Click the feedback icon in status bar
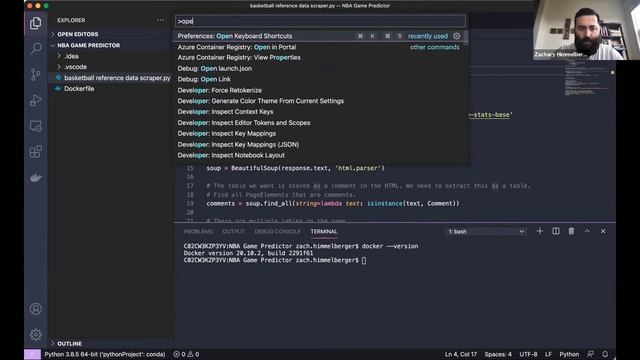Viewport: 640px width, 360px height. click(x=591, y=354)
